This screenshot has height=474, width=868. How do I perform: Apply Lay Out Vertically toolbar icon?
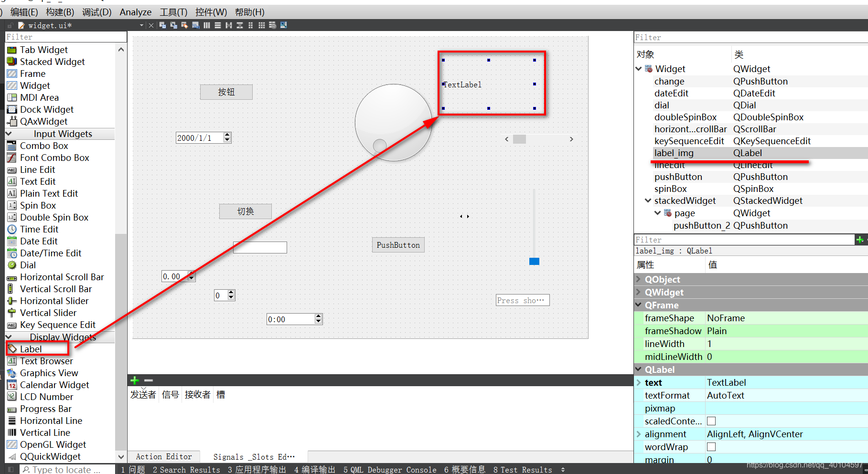[217, 25]
